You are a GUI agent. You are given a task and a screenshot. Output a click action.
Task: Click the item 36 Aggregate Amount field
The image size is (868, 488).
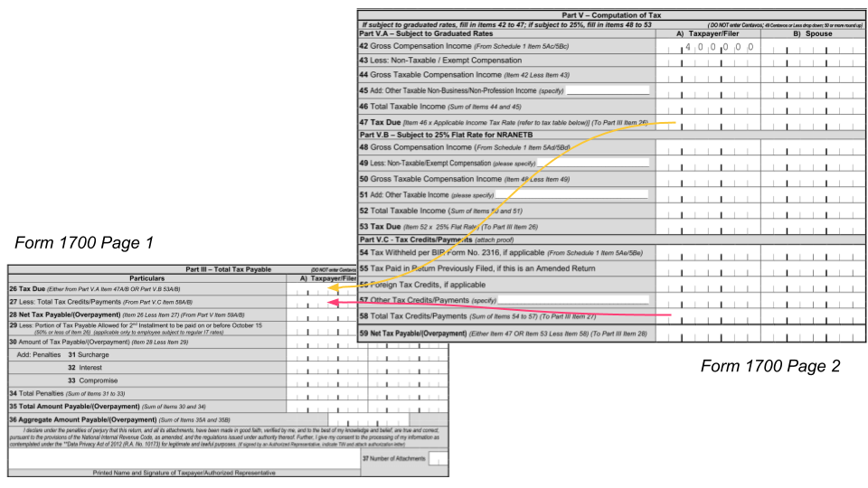[x=369, y=419]
